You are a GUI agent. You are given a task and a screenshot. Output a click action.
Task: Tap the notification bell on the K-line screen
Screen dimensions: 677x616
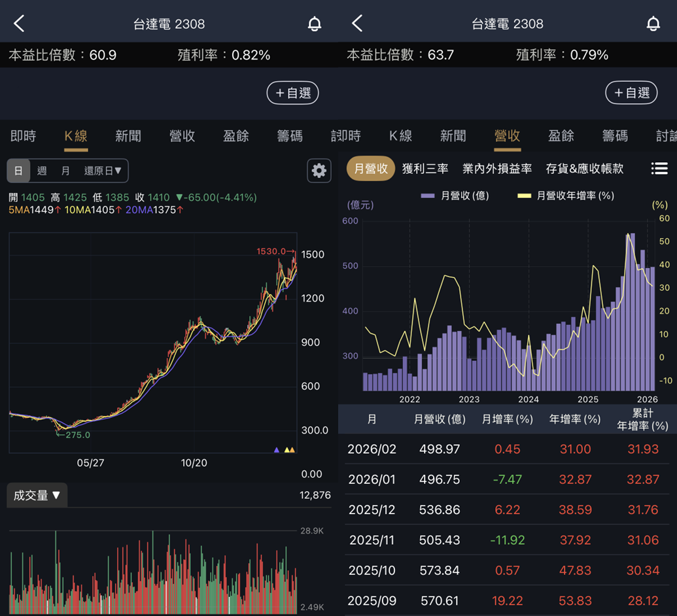click(314, 23)
